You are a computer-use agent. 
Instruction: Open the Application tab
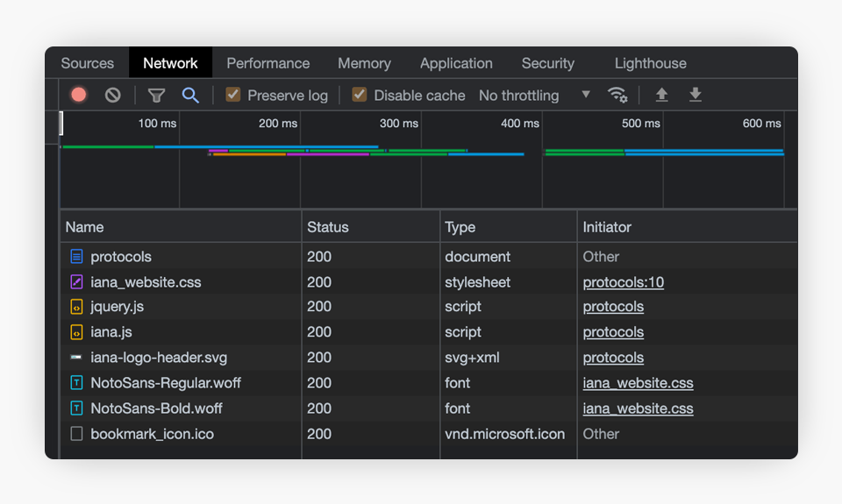pos(456,63)
